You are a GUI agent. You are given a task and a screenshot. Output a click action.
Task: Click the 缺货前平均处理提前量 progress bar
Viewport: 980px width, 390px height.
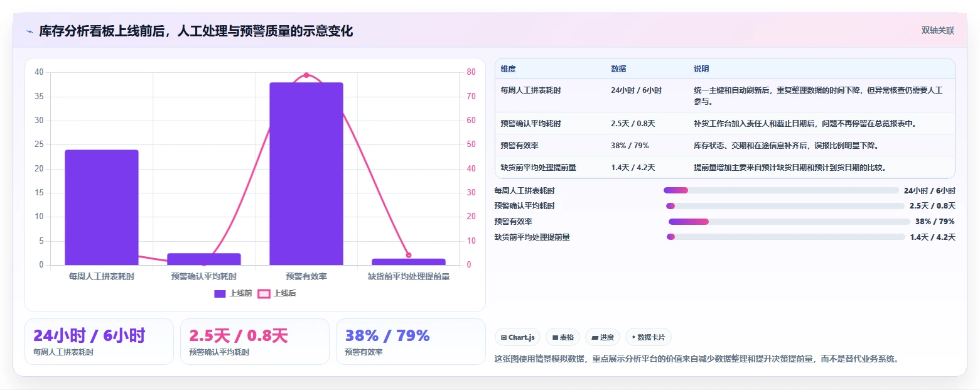tap(785, 237)
